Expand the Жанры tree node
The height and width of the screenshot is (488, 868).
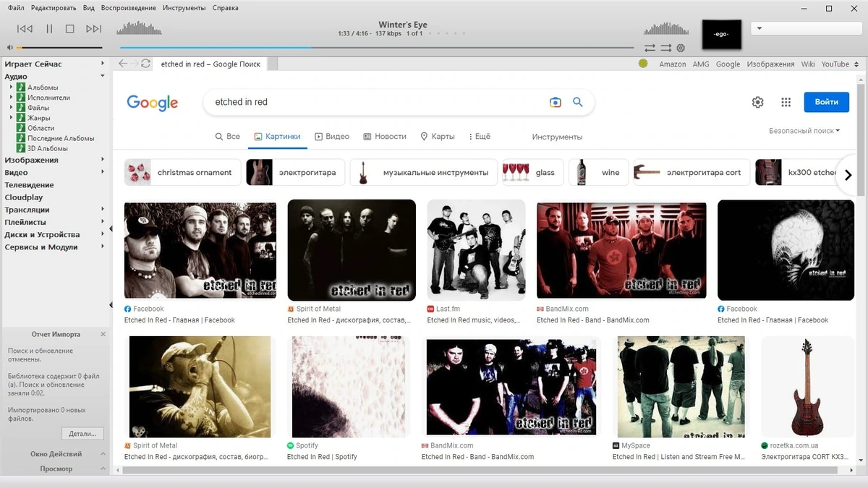coord(12,118)
